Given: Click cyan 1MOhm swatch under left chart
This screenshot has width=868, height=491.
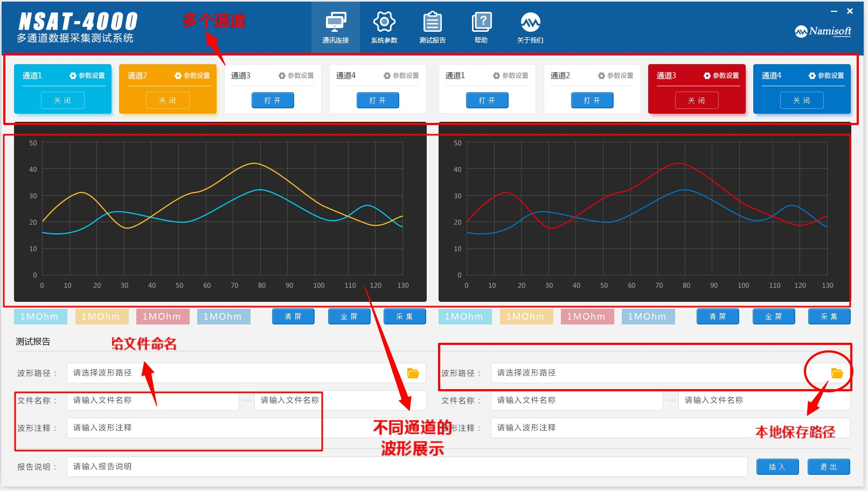Looking at the screenshot, I should [x=40, y=316].
